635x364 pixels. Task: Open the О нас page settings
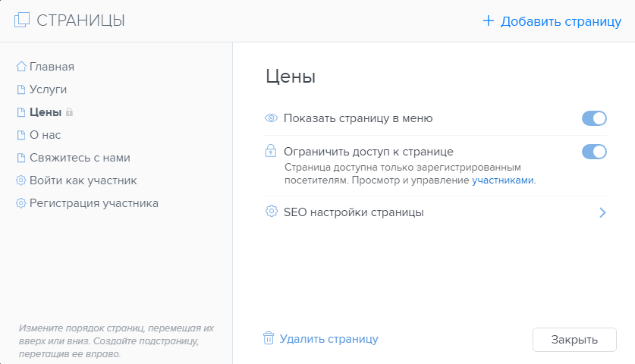pyautogui.click(x=46, y=135)
